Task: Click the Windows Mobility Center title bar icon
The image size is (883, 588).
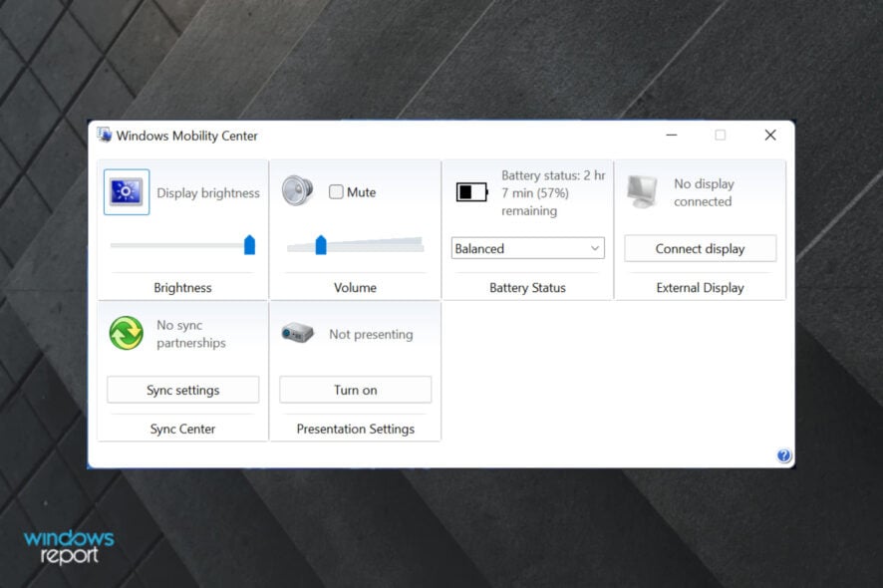Action: [103, 135]
